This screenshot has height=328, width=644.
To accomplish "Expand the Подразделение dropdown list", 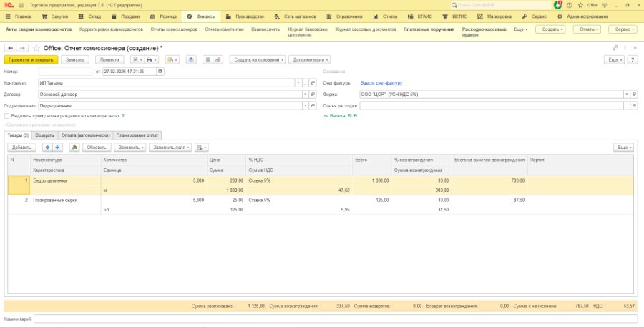I will click(x=305, y=106).
